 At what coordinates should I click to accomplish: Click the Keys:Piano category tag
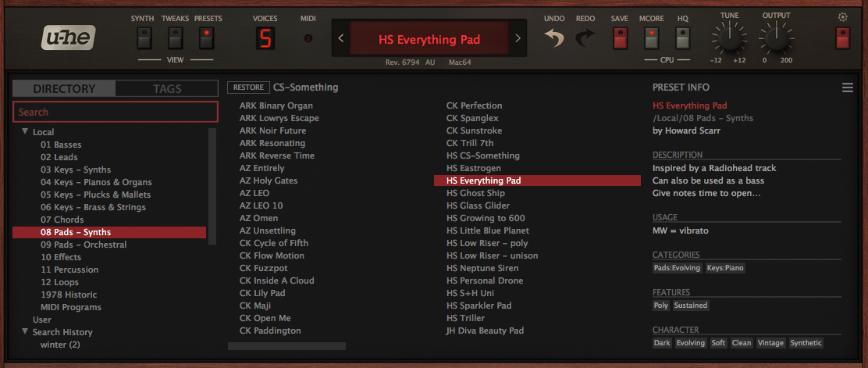[x=725, y=268]
